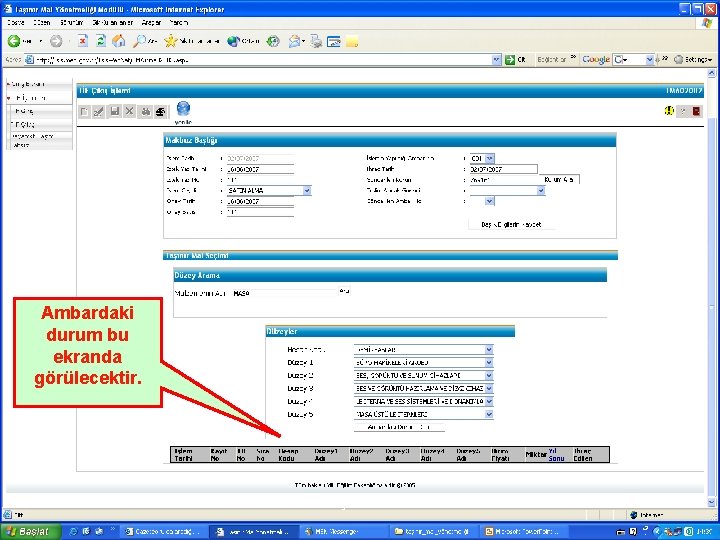Click the vertical scrollbar up arrow
Image resolution: width=720 pixels, height=540 pixels.
711,73
